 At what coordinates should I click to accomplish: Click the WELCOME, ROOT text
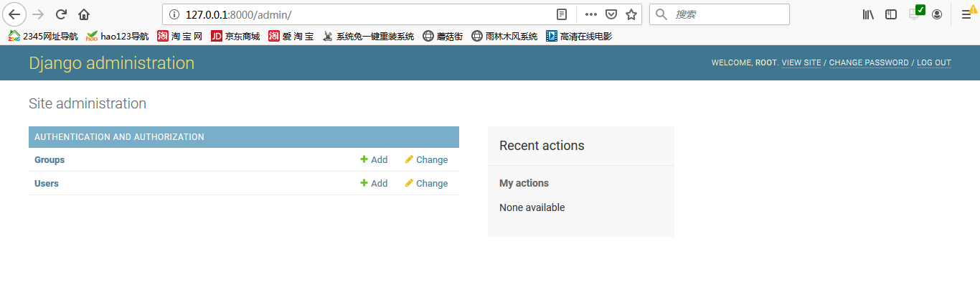745,63
